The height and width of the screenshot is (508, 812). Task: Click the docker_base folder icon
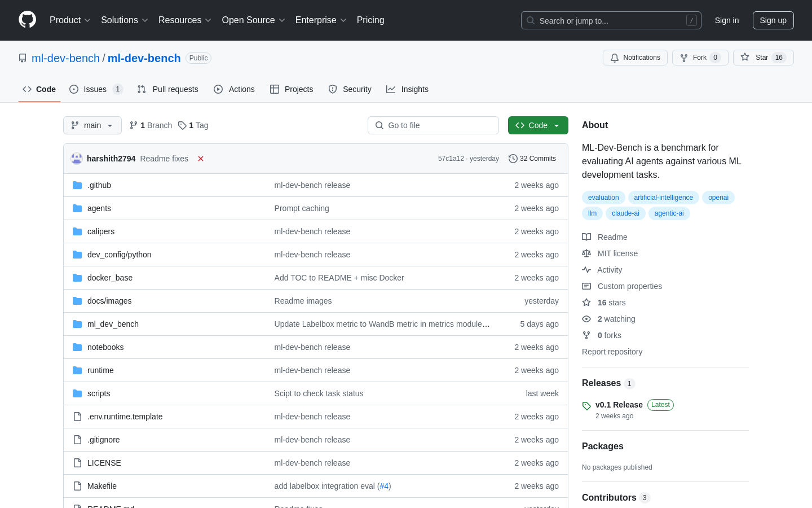point(77,278)
